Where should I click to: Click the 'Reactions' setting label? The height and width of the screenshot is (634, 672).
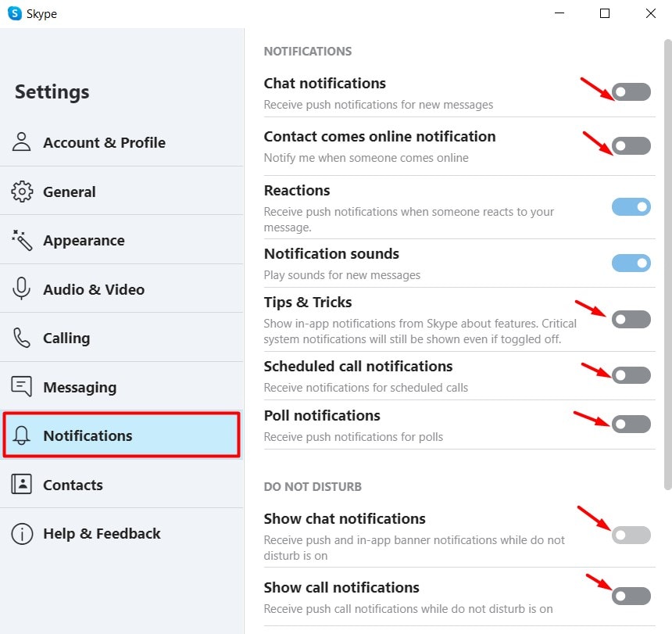(297, 190)
